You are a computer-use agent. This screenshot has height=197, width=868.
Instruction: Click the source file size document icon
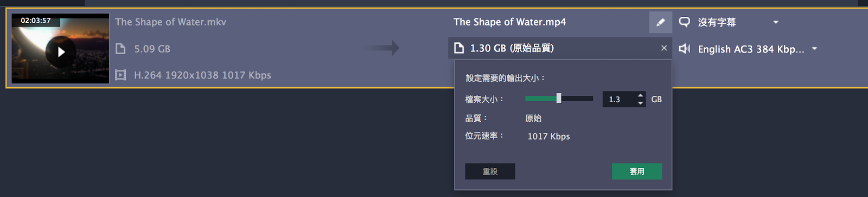pyautogui.click(x=120, y=49)
